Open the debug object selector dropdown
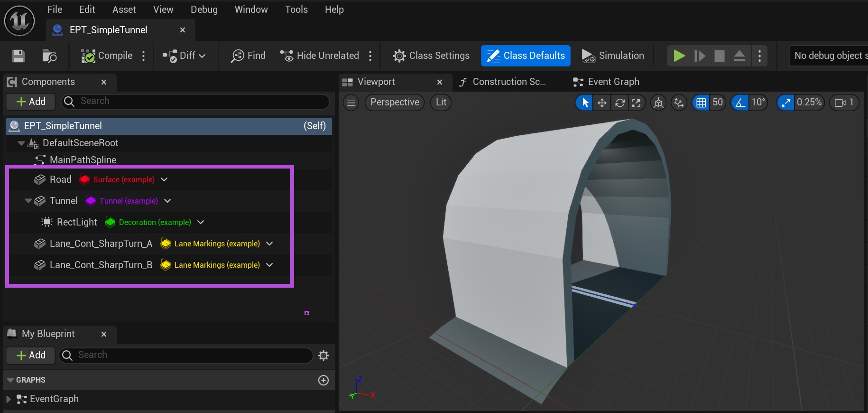 pyautogui.click(x=828, y=56)
